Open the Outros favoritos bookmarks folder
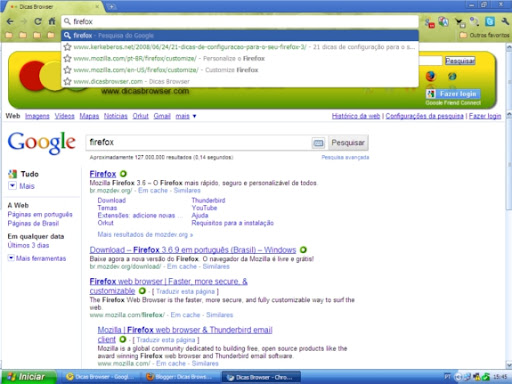Viewport: 512px width, 384px height. tap(484, 35)
